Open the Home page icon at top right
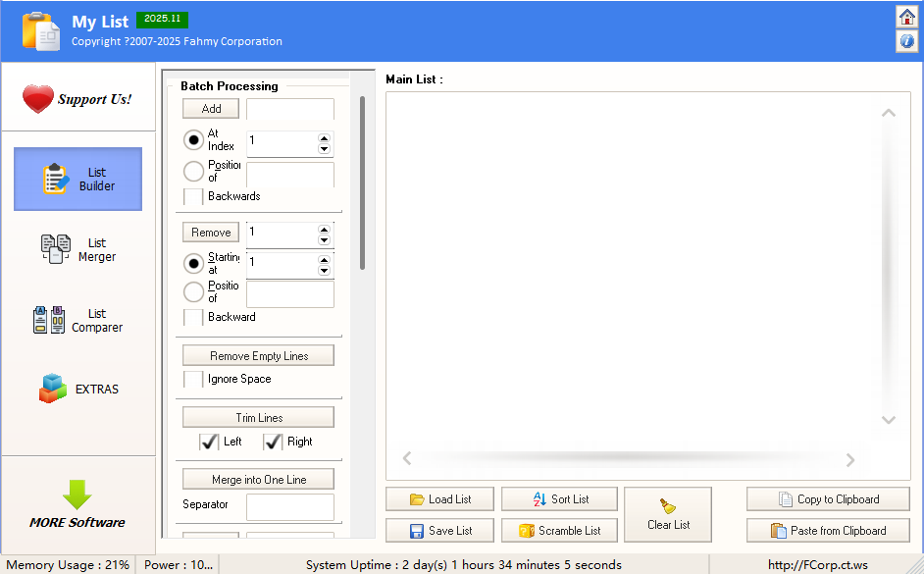The image size is (924, 574). point(907,17)
